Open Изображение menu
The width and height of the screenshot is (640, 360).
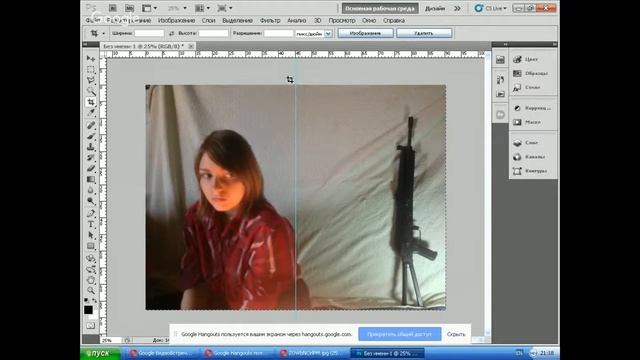tap(176, 20)
